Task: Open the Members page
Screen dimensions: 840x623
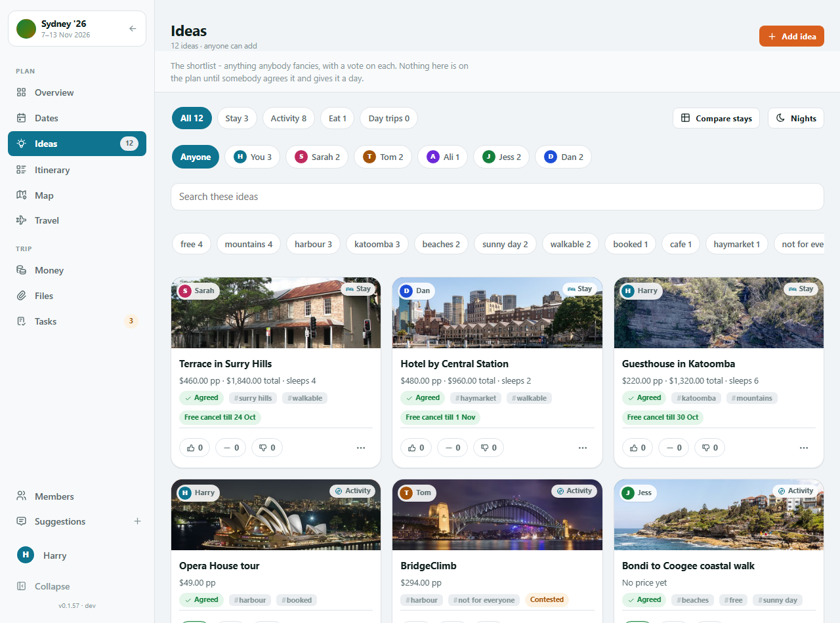Action: click(x=77, y=496)
